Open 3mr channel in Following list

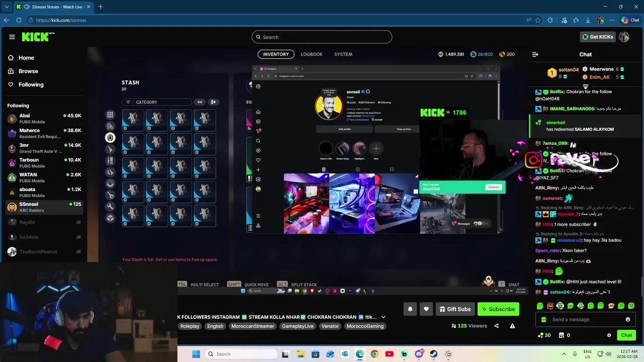[x=44, y=148]
